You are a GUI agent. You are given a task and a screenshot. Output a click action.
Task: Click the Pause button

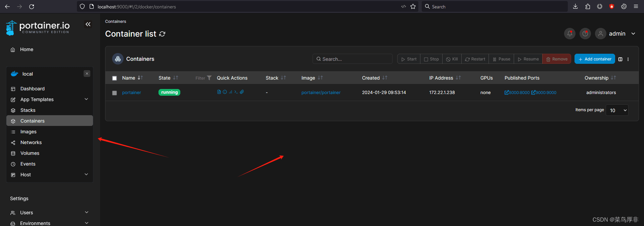[x=501, y=59]
